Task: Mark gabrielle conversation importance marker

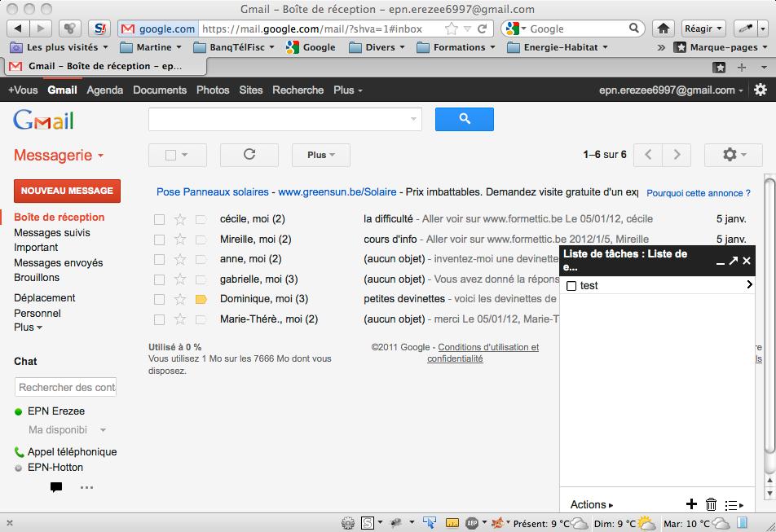Action: pyautogui.click(x=201, y=279)
